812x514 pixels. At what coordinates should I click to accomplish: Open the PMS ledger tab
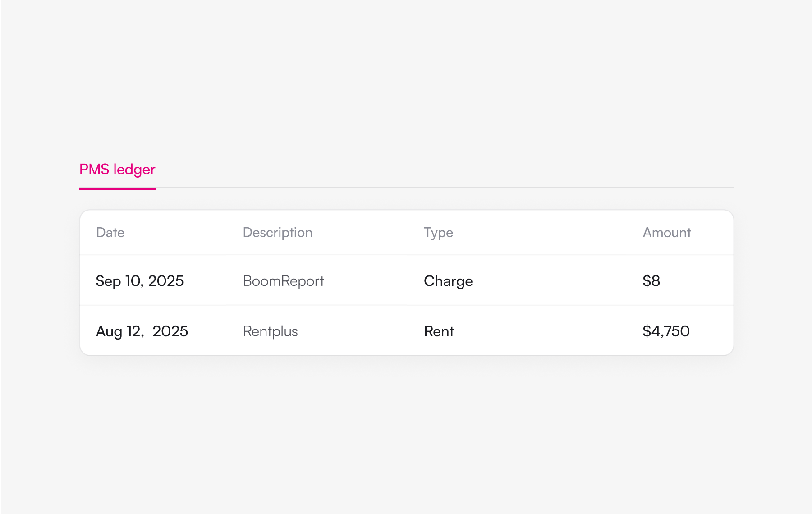[x=117, y=170]
